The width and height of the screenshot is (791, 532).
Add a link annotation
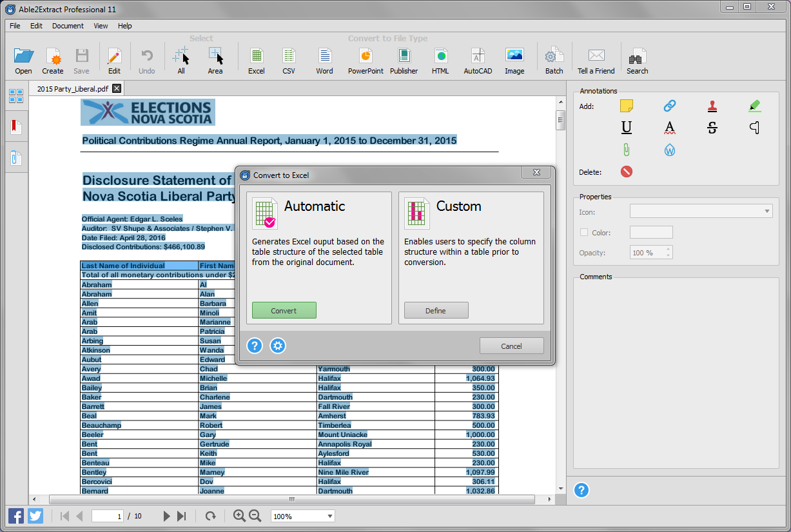coord(670,106)
